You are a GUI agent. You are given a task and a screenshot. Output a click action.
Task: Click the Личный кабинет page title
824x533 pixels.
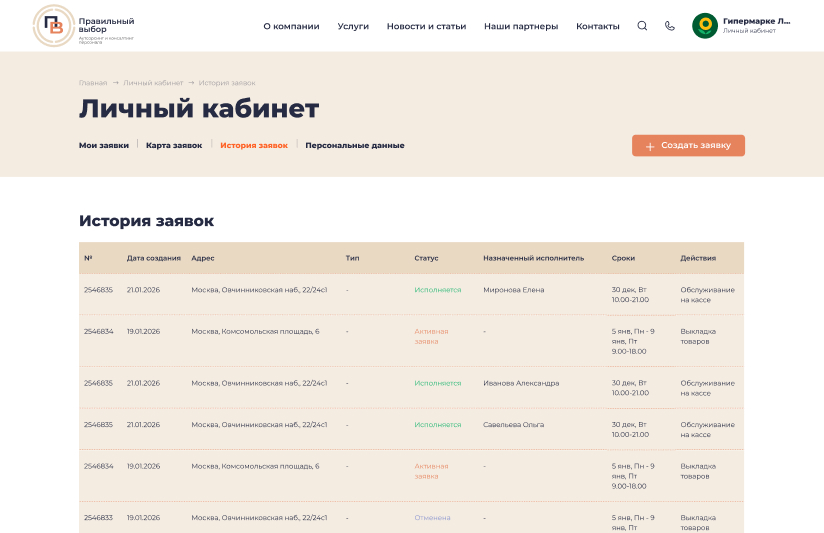[x=199, y=109]
